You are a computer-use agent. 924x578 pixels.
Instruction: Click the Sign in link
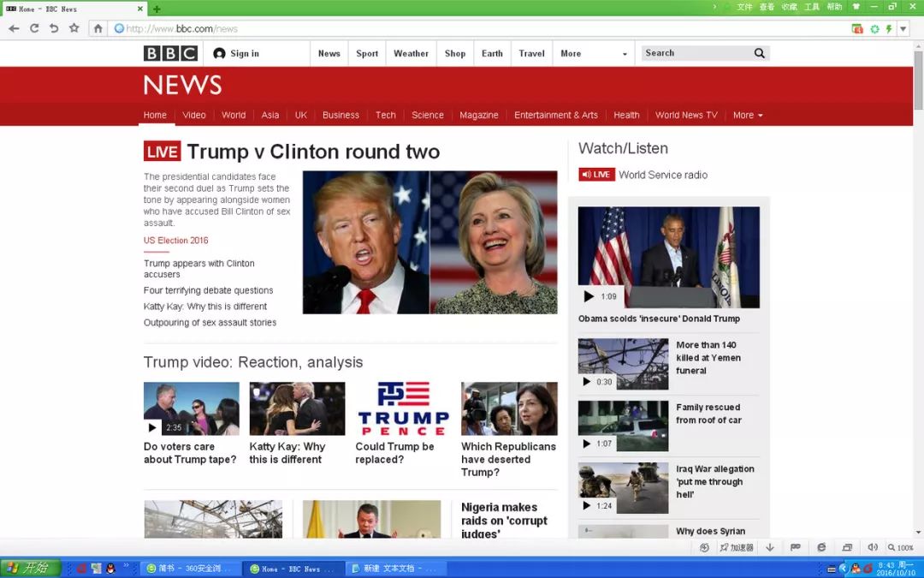pyautogui.click(x=236, y=53)
